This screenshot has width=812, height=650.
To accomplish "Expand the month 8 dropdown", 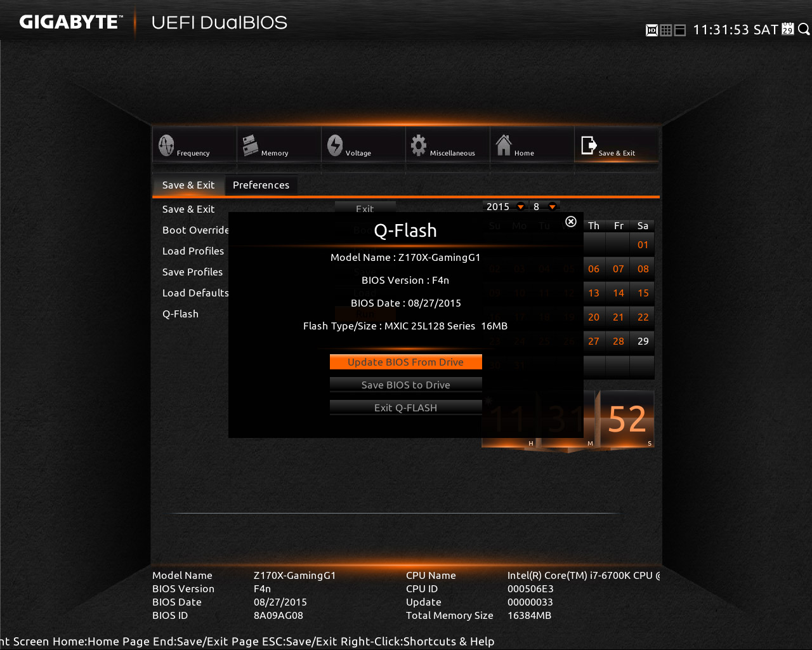I will 553,206.
